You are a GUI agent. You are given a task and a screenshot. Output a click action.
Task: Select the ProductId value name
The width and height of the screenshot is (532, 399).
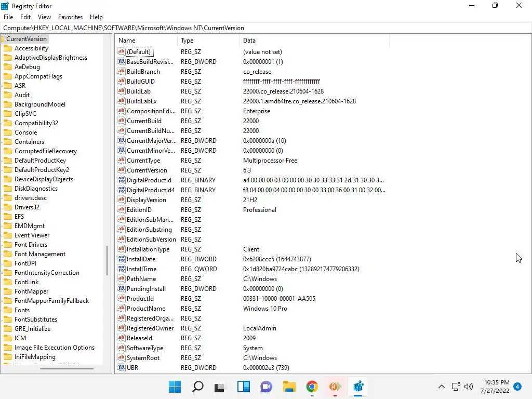click(x=140, y=299)
